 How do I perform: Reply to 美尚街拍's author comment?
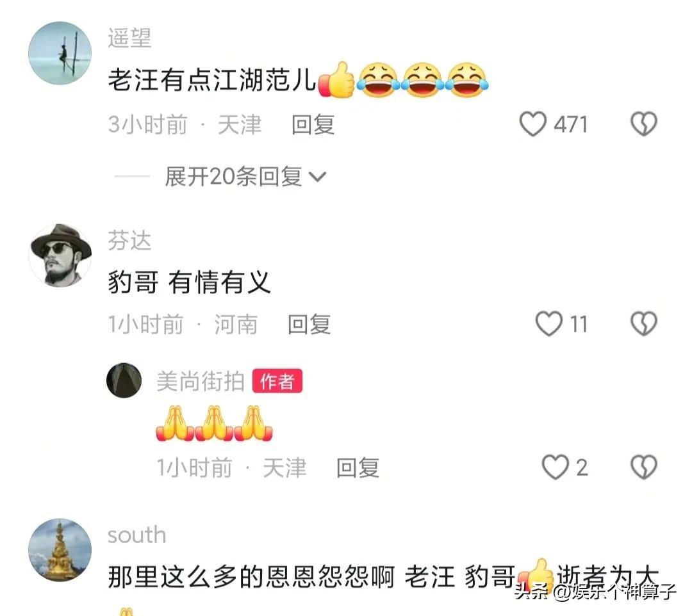pos(358,467)
